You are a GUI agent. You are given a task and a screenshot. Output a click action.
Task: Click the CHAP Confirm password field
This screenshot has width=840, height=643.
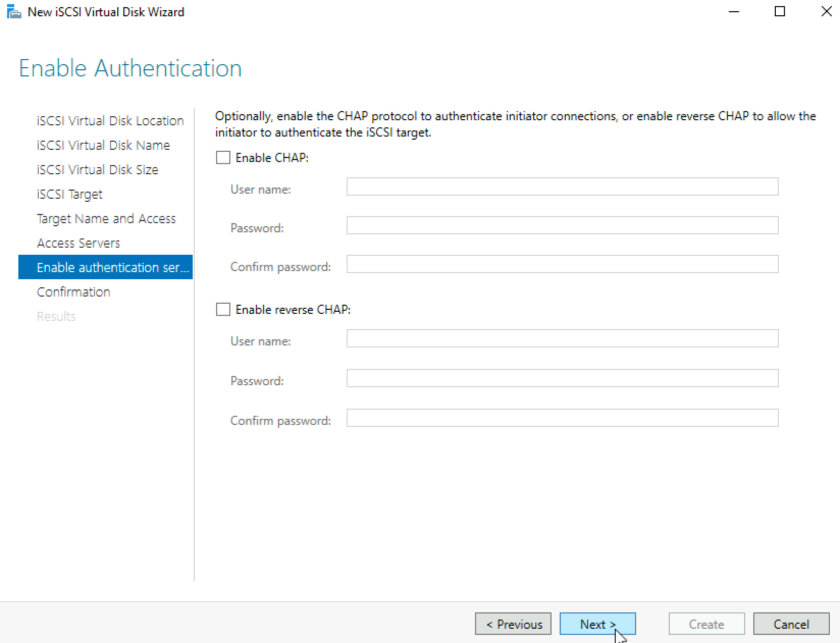point(562,264)
